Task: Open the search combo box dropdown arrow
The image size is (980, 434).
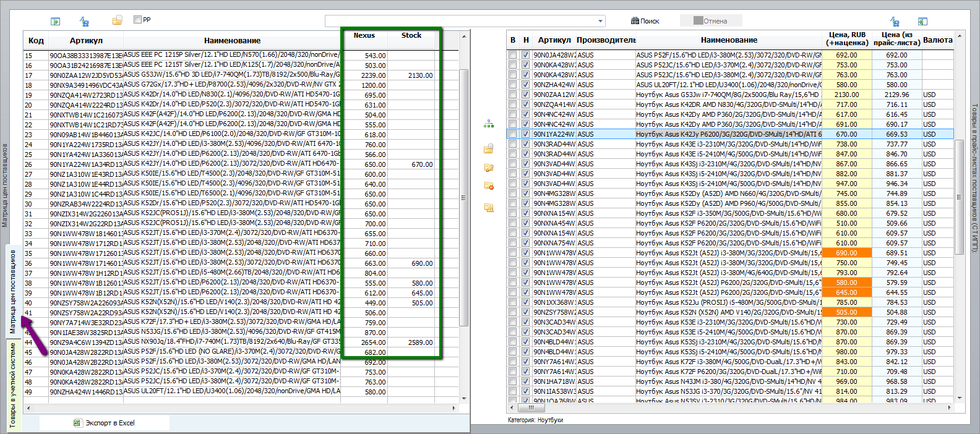Action: point(600,21)
